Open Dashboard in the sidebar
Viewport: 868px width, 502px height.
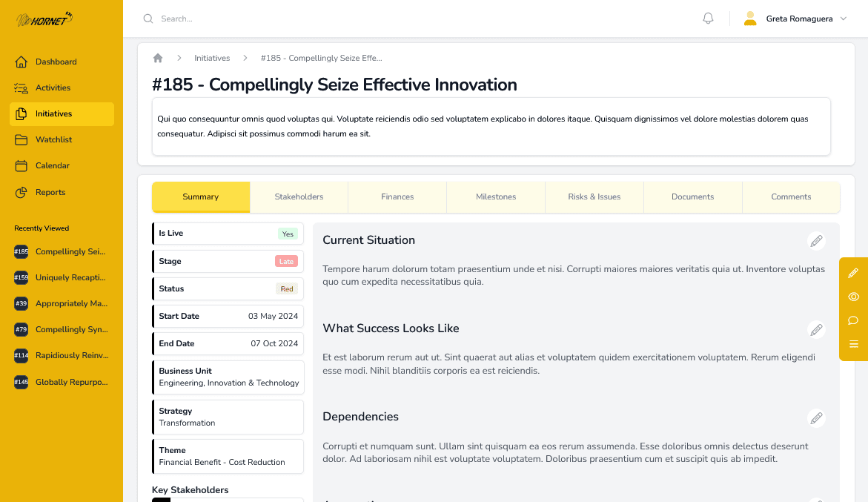[x=56, y=62]
